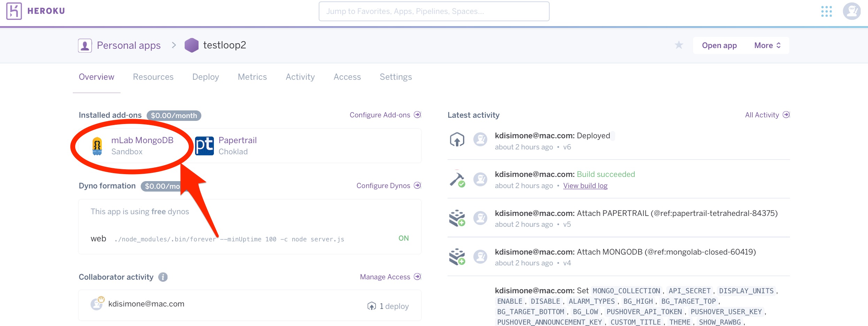Click the mLab MongoDB add-on name
Image resolution: width=868 pixels, height=326 pixels.
click(142, 140)
